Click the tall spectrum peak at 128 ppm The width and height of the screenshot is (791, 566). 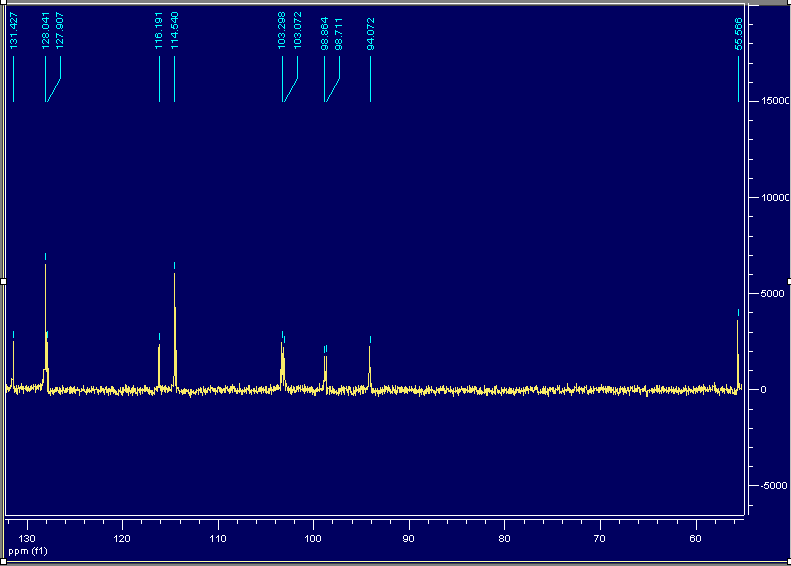click(x=45, y=325)
